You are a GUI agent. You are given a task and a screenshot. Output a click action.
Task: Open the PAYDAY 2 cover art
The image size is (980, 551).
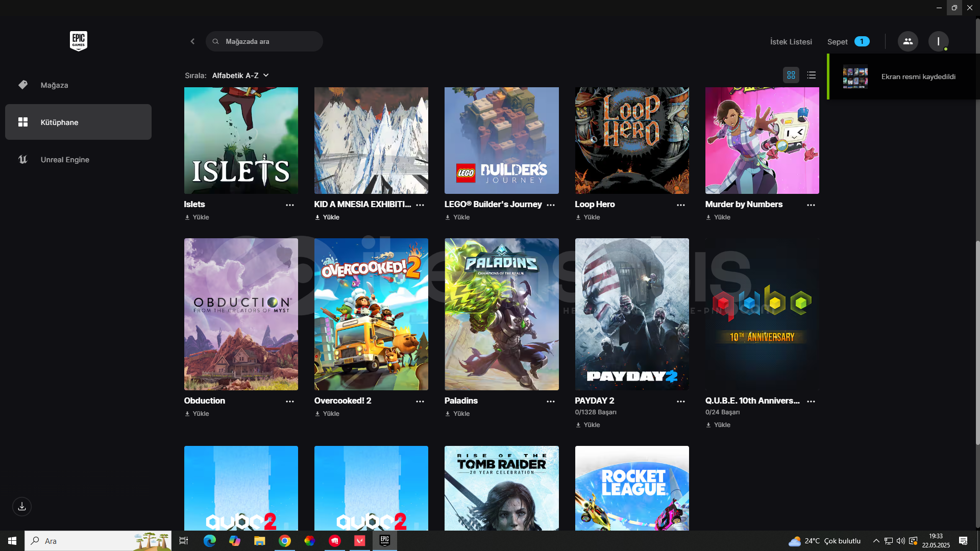point(632,314)
